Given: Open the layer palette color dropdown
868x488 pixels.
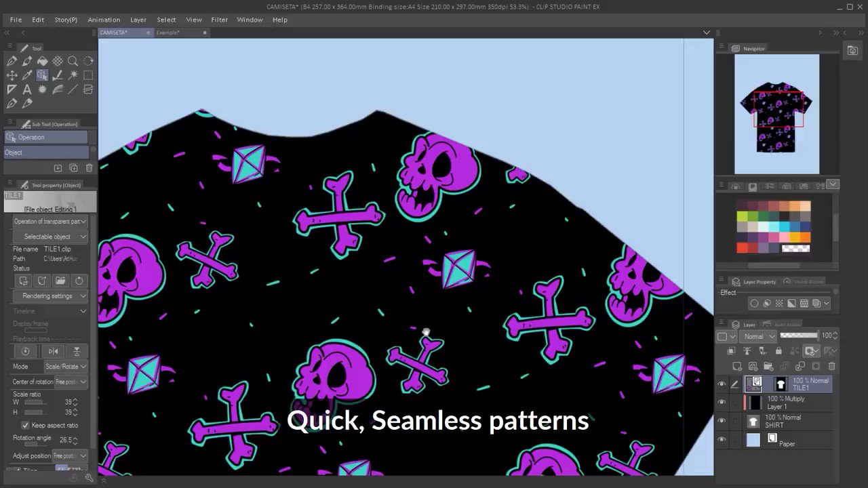Looking at the screenshot, I should (x=727, y=336).
